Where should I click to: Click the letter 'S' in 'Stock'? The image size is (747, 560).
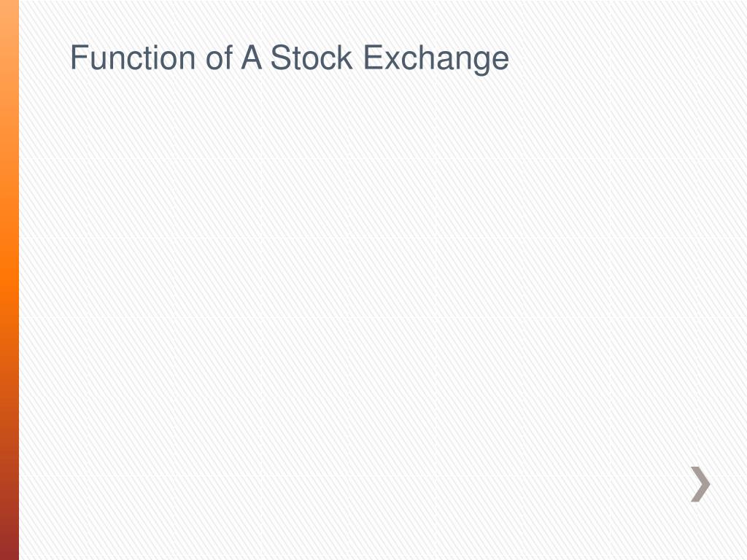[280, 58]
